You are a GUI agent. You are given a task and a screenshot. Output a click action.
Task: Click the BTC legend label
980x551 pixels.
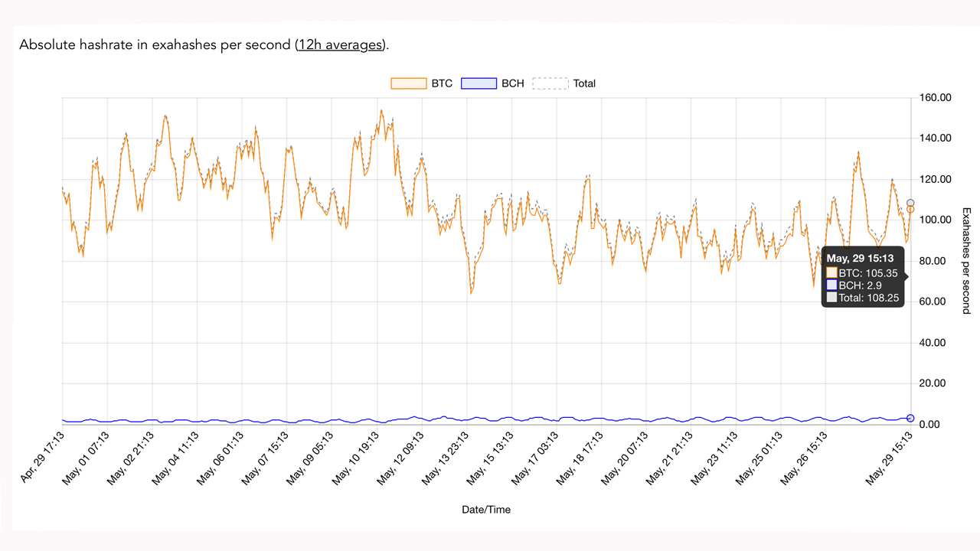tap(442, 83)
